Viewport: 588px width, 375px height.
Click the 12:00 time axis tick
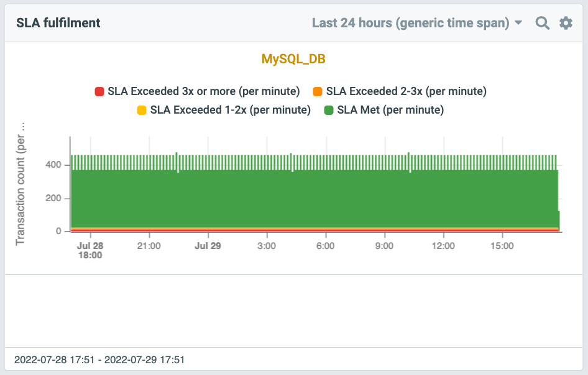pyautogui.click(x=443, y=246)
